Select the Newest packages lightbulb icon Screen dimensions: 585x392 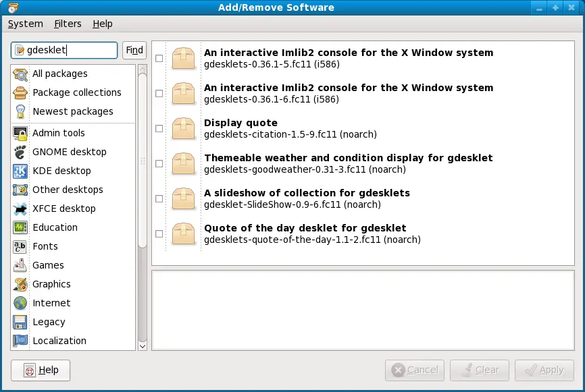pyautogui.click(x=21, y=111)
